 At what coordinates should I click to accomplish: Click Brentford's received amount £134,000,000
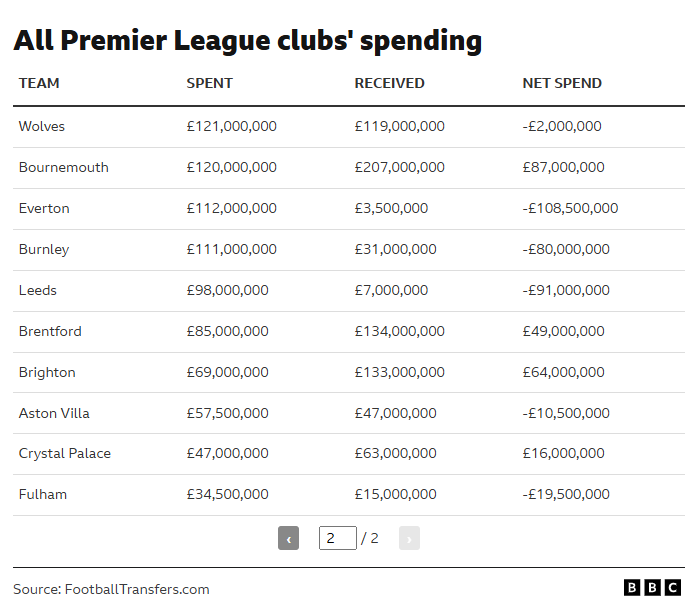click(400, 331)
